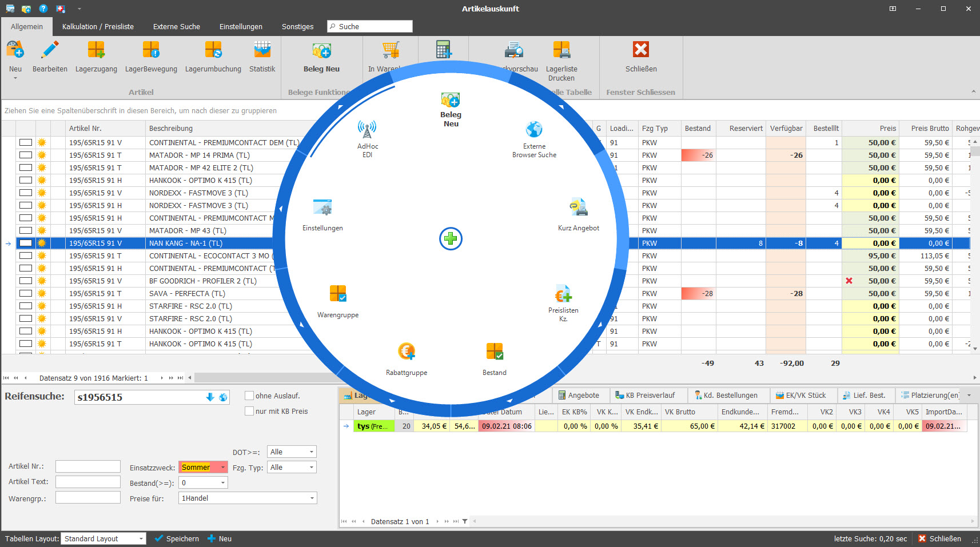Click the ribbon Suche search box
The image size is (980, 547).
pos(370,26)
